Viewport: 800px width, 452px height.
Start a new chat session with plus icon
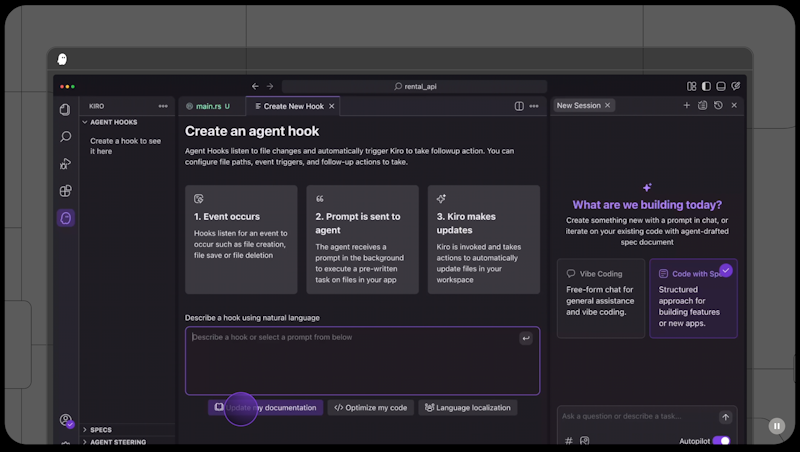pyautogui.click(x=686, y=105)
